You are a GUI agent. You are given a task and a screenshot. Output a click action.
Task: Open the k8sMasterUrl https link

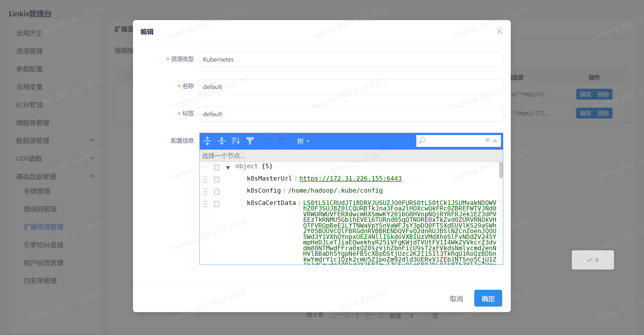point(350,178)
